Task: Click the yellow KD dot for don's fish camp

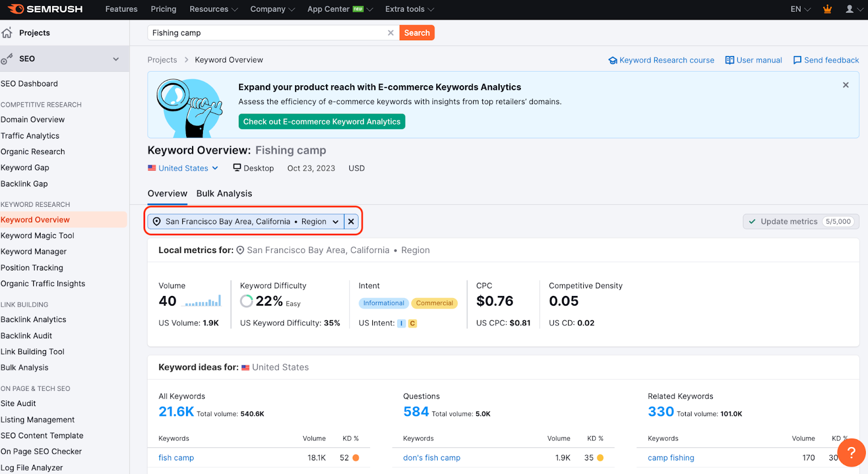Action: [600, 458]
